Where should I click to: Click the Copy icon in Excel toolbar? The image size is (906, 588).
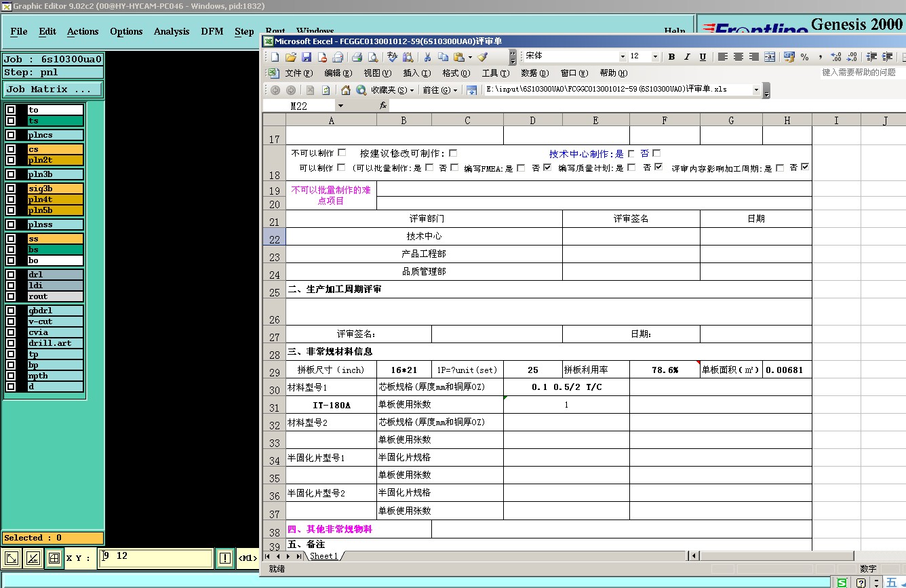pos(444,57)
